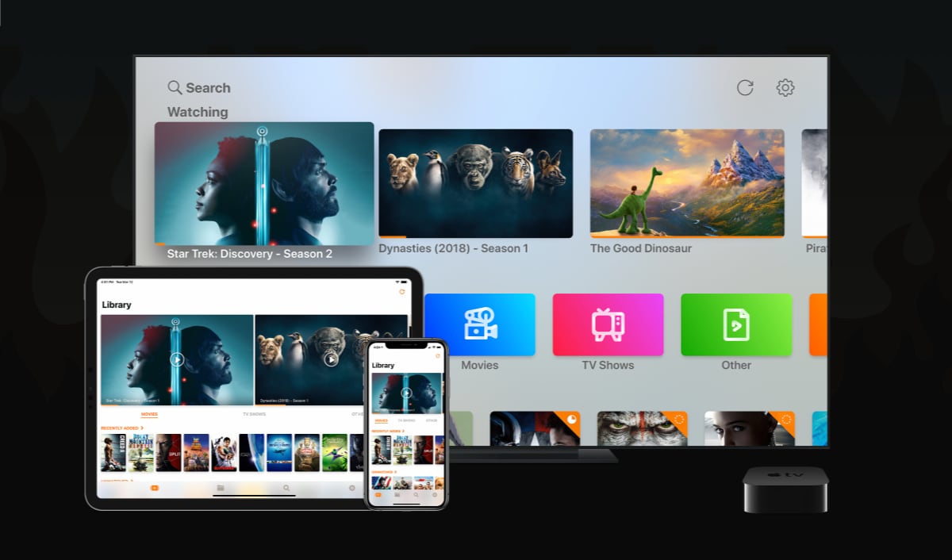
Task: Click the 'Watching' heading on TV
Action: (198, 112)
